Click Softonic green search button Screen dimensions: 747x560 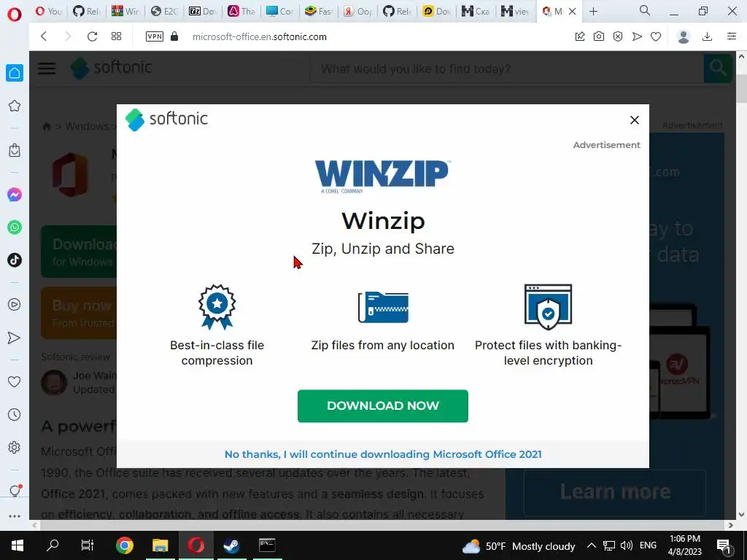click(718, 69)
